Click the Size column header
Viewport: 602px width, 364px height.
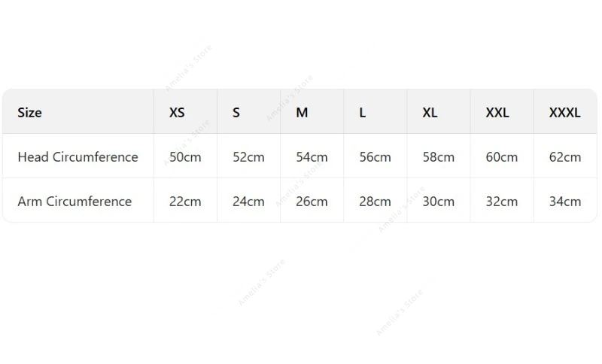tap(30, 113)
